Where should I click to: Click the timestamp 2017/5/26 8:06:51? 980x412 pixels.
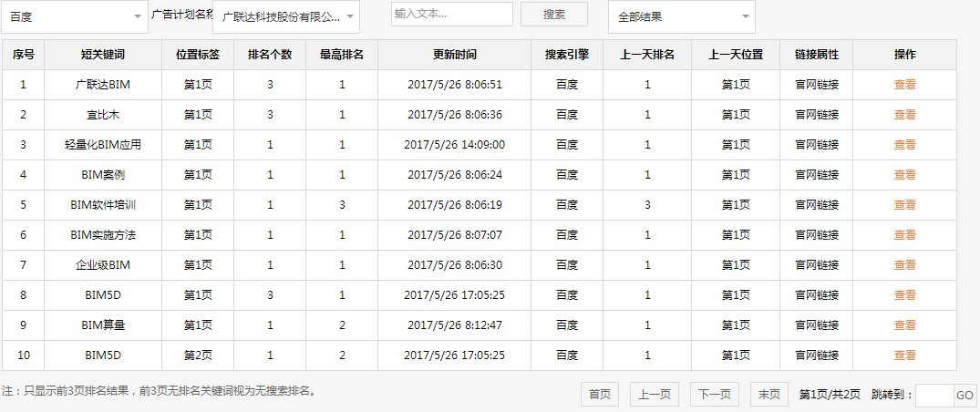(x=454, y=85)
